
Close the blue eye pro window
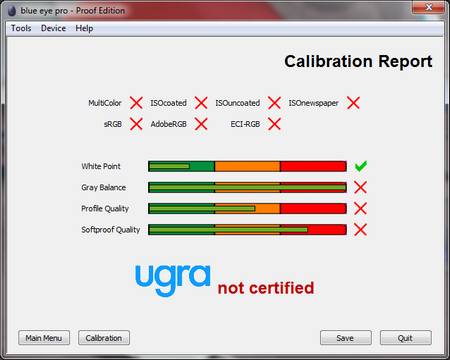(x=429, y=7)
